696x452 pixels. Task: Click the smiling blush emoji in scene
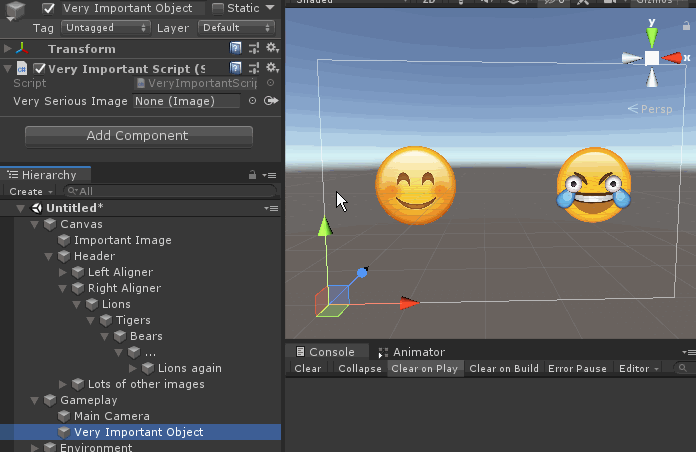(415, 185)
